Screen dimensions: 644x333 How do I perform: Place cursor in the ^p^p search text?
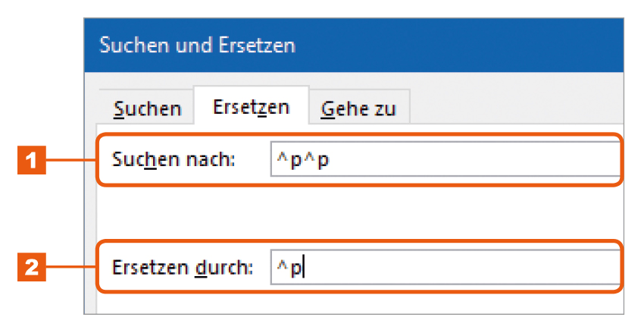point(303,160)
